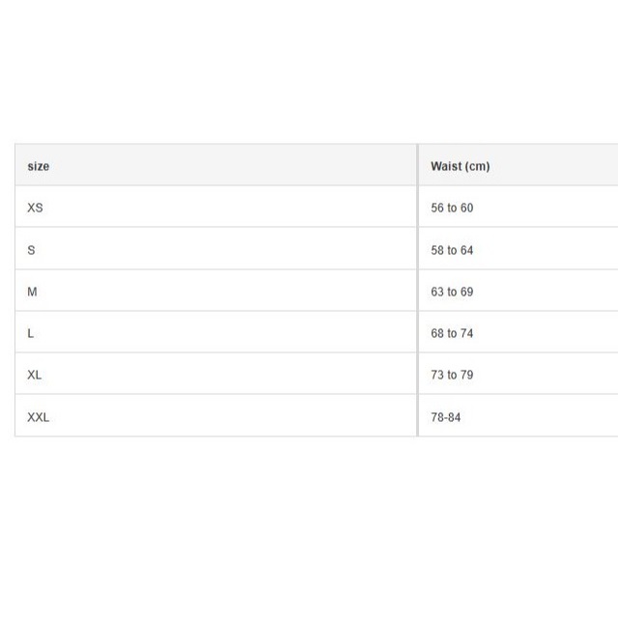Select the M size label
The height and width of the screenshot is (644, 644).
click(x=33, y=292)
